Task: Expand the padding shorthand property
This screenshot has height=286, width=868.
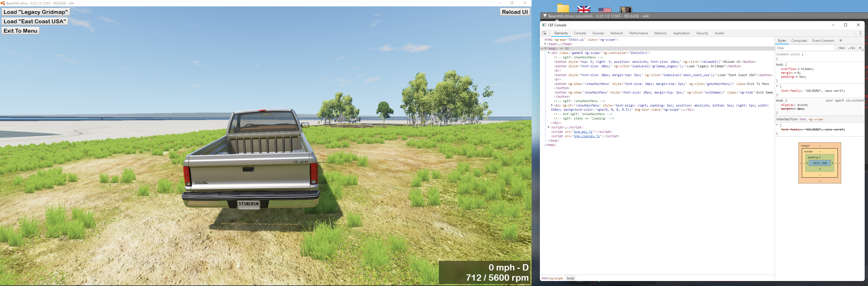Action: pos(797,77)
